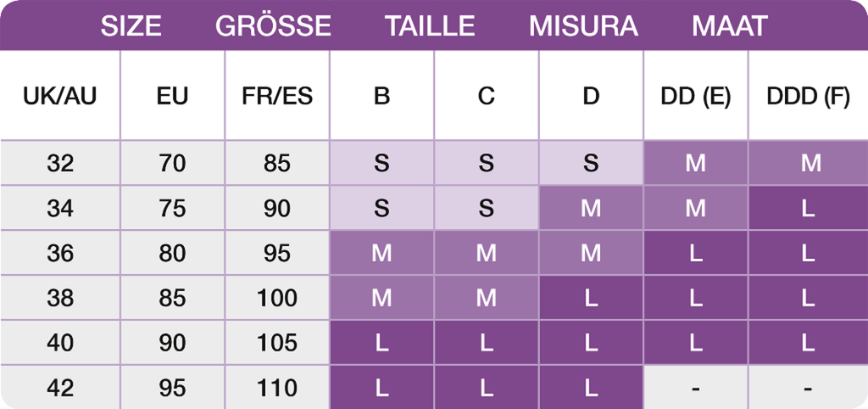Screen dimensions: 868x409
Task: Select the DD (E) column header
Action: coord(695,96)
